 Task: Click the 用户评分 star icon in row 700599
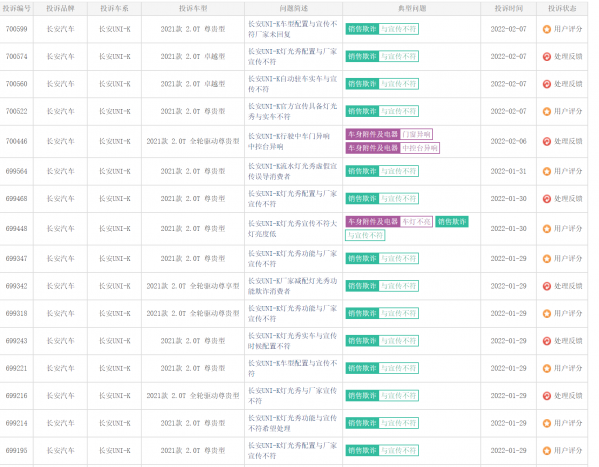(x=547, y=29)
